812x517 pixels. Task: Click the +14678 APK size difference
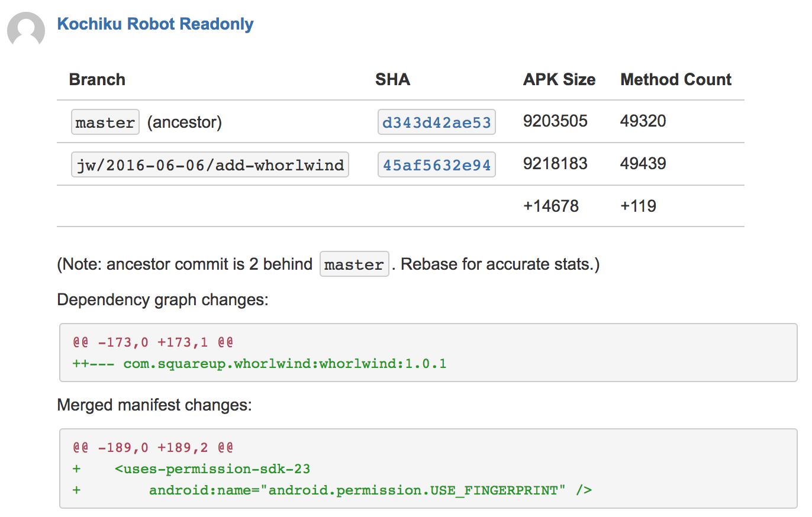[x=551, y=206]
